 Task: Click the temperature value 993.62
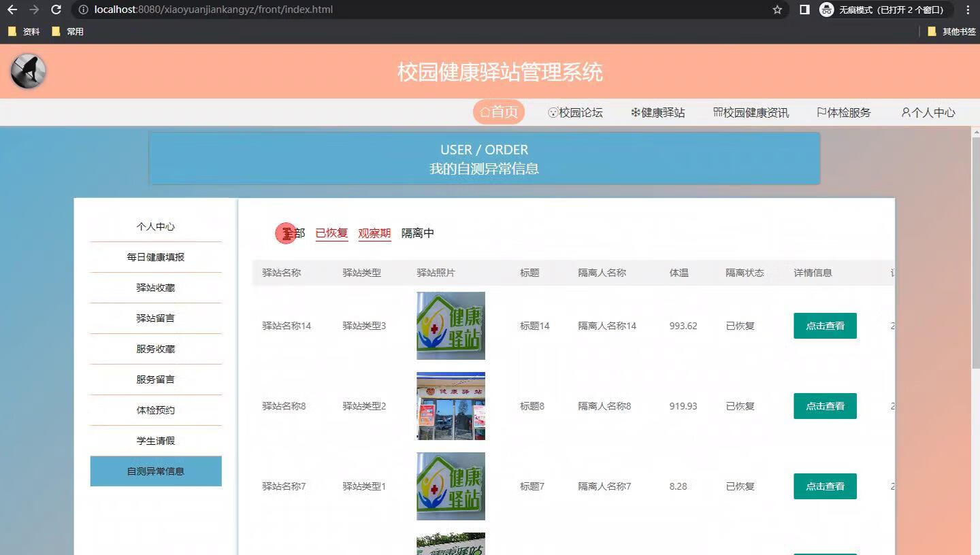[x=683, y=326]
